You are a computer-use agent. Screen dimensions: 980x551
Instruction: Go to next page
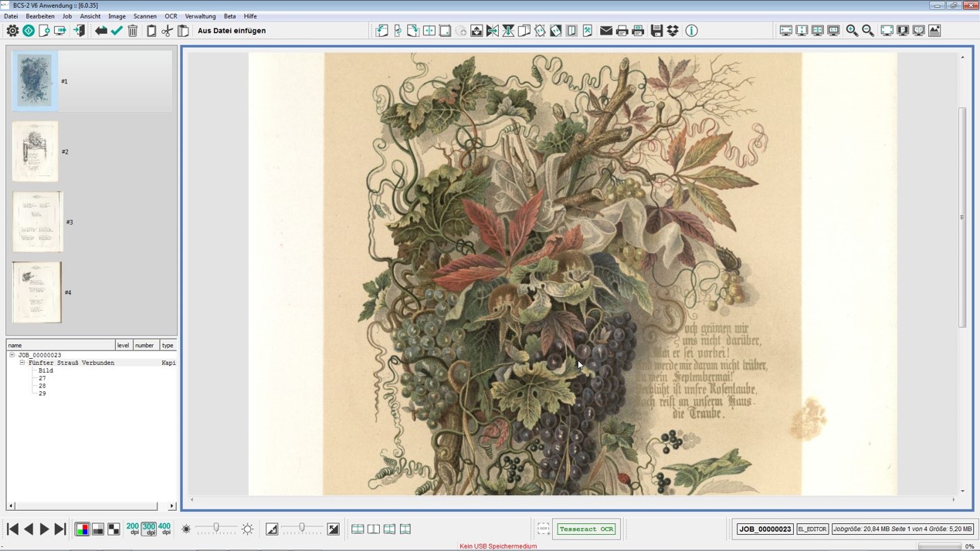point(44,529)
